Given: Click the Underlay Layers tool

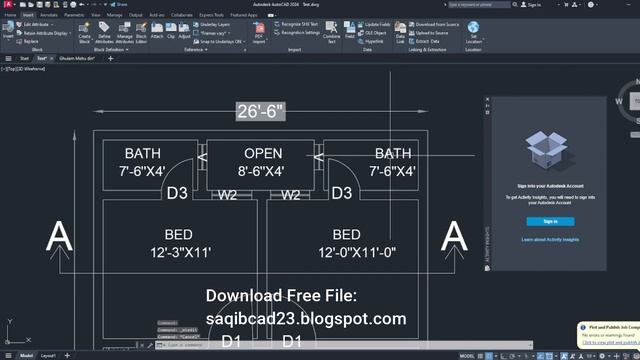Looking at the screenshot, I should coord(211,24).
